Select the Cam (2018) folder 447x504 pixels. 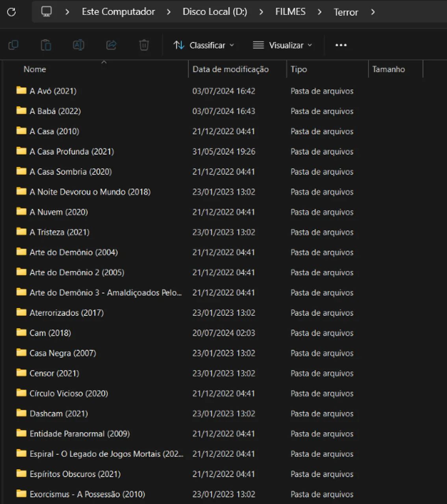coord(50,333)
